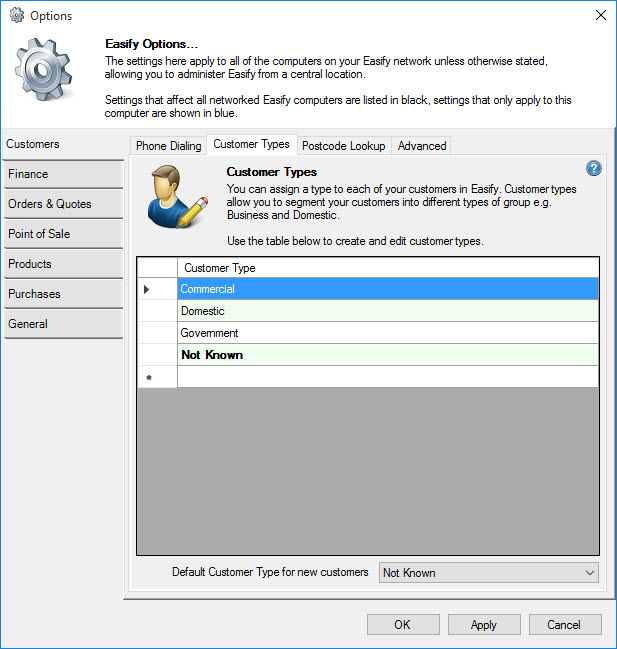Click the Apply button
Screen dimensions: 617x649
[x=484, y=625]
